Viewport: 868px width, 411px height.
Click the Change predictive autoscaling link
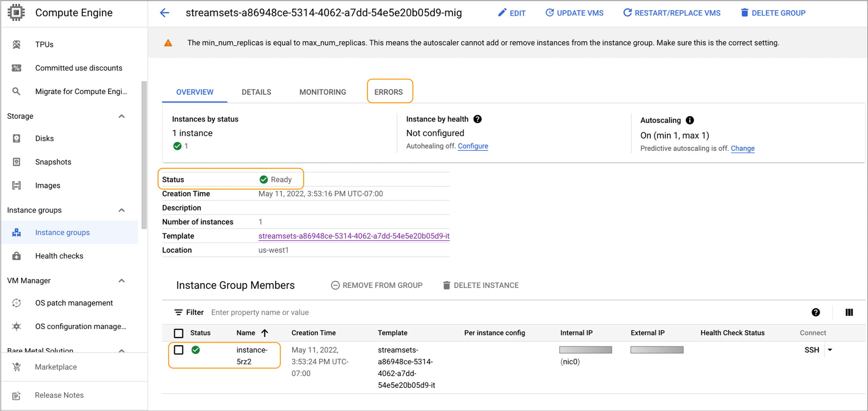[x=743, y=148]
